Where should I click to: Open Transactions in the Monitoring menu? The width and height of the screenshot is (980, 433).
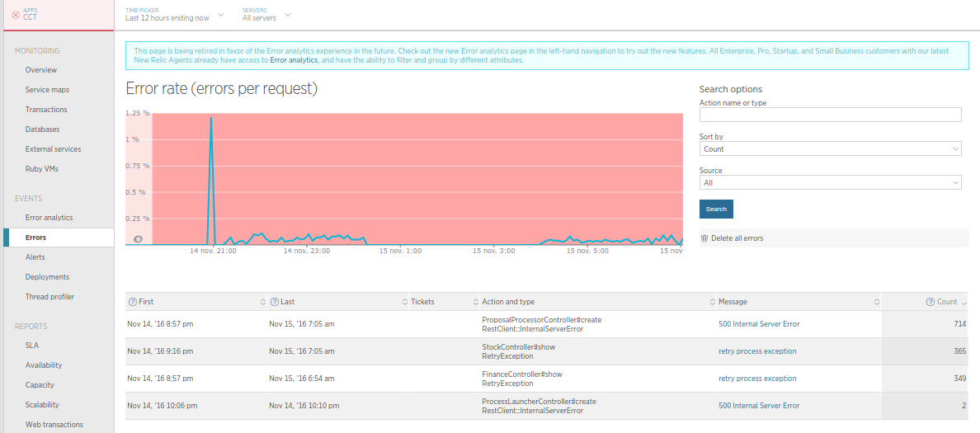(x=46, y=110)
